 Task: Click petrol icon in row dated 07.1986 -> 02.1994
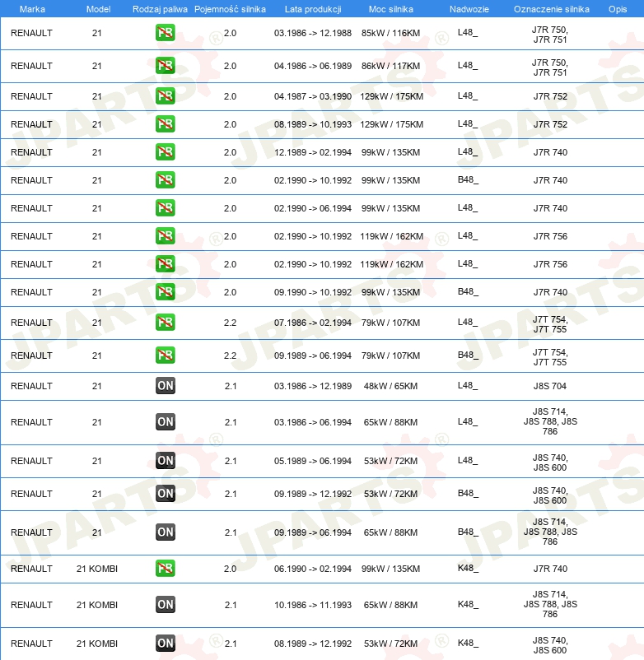pos(165,323)
